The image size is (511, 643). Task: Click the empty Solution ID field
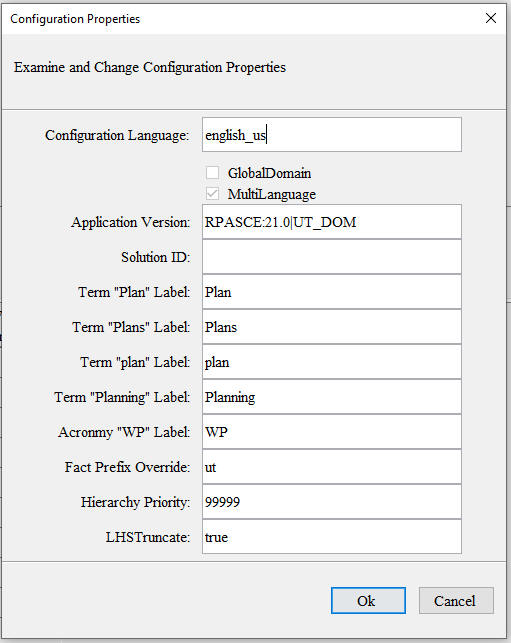point(332,257)
